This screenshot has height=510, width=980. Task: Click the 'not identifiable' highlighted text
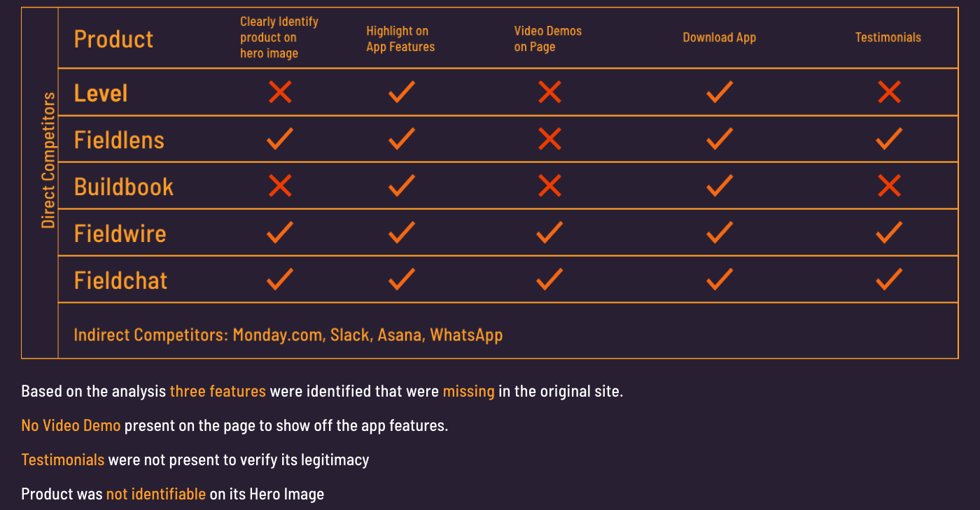(x=156, y=494)
